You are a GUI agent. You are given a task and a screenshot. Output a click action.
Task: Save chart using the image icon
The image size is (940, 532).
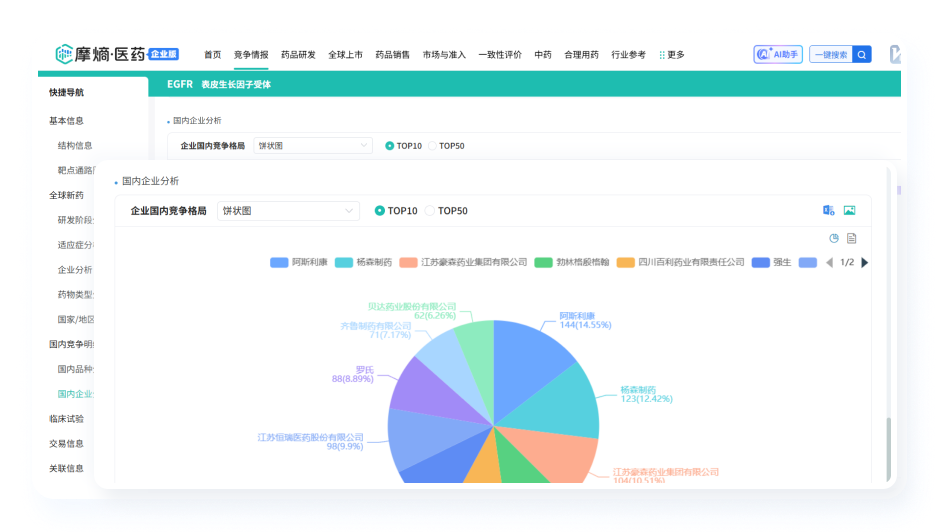(x=849, y=210)
